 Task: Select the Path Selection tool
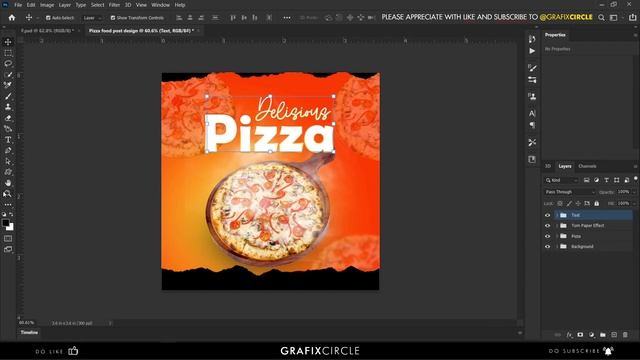[8, 161]
